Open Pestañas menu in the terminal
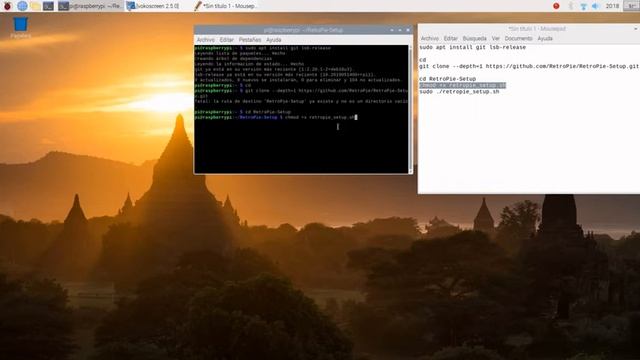 point(250,40)
